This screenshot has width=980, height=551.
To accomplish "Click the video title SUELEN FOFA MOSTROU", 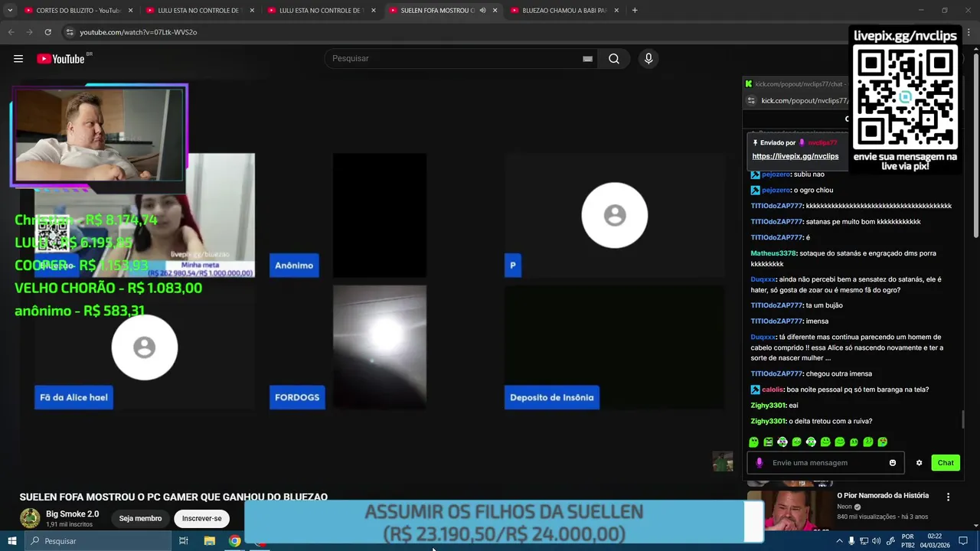I will tap(174, 497).
